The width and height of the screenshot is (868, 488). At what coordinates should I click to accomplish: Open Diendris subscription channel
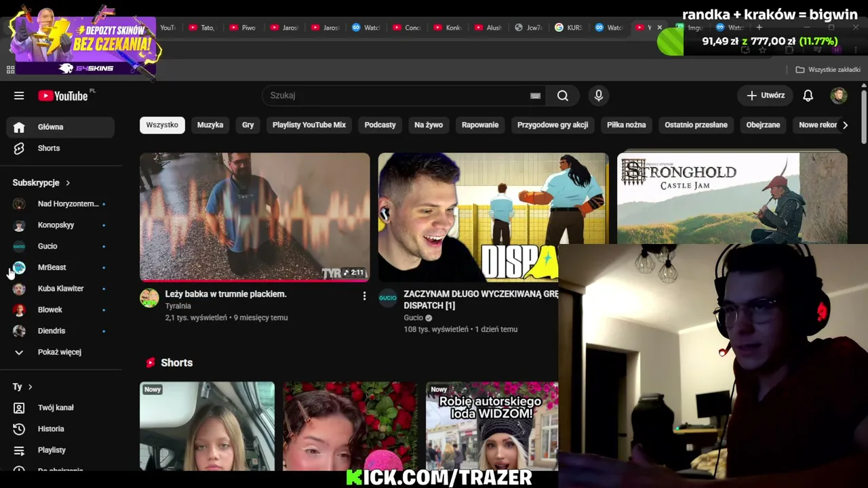[60, 331]
